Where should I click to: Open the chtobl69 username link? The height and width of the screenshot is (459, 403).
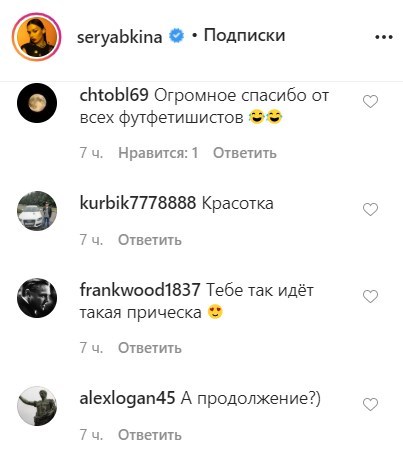114,95
